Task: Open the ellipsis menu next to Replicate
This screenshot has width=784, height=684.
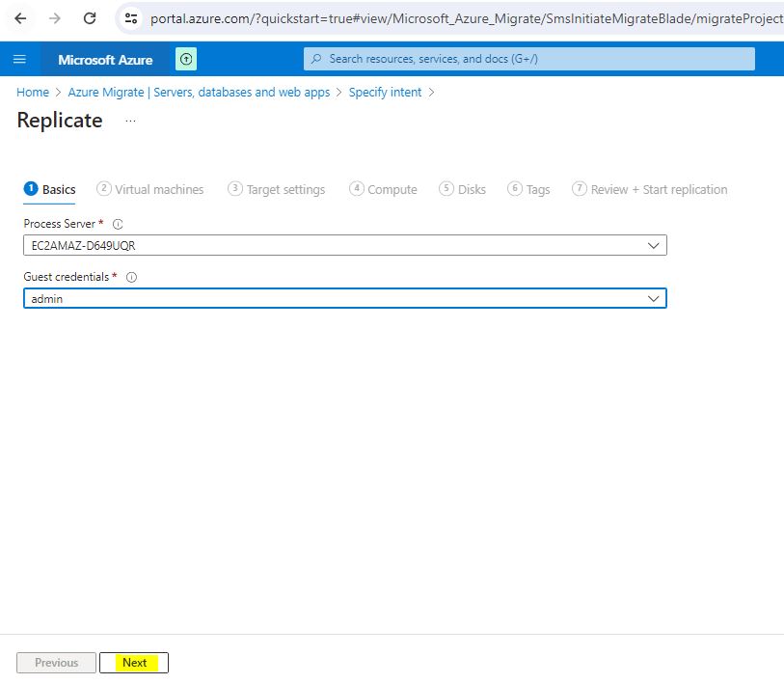Action: tap(130, 121)
